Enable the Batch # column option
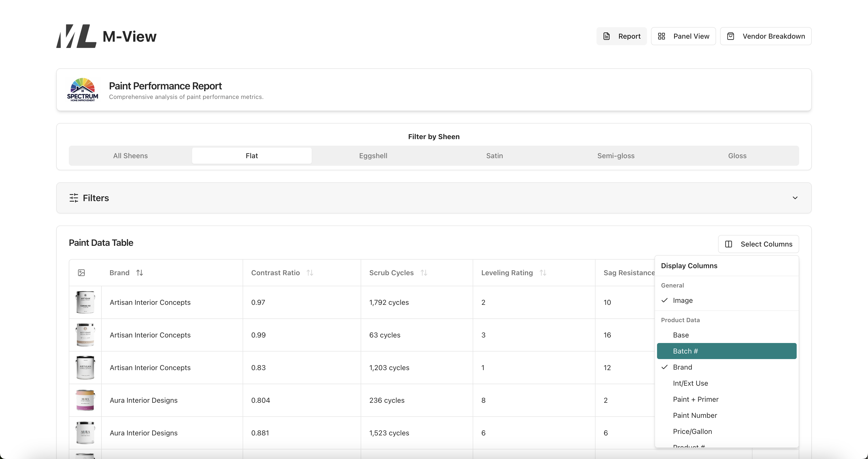 pos(727,351)
